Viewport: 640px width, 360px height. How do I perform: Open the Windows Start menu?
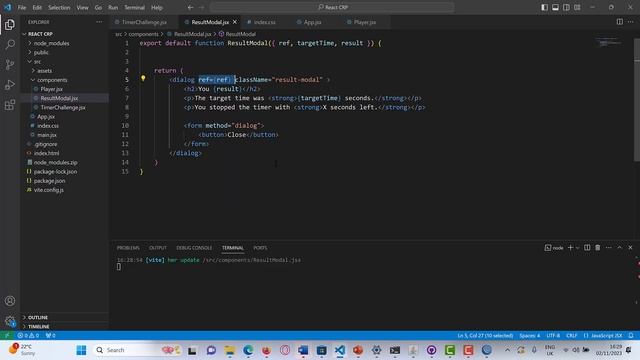click(x=81, y=350)
